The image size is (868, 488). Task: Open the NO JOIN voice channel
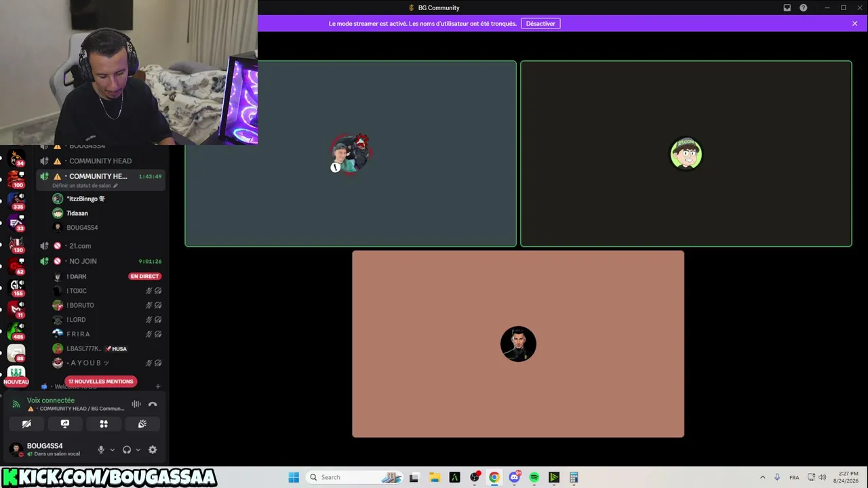click(100, 261)
